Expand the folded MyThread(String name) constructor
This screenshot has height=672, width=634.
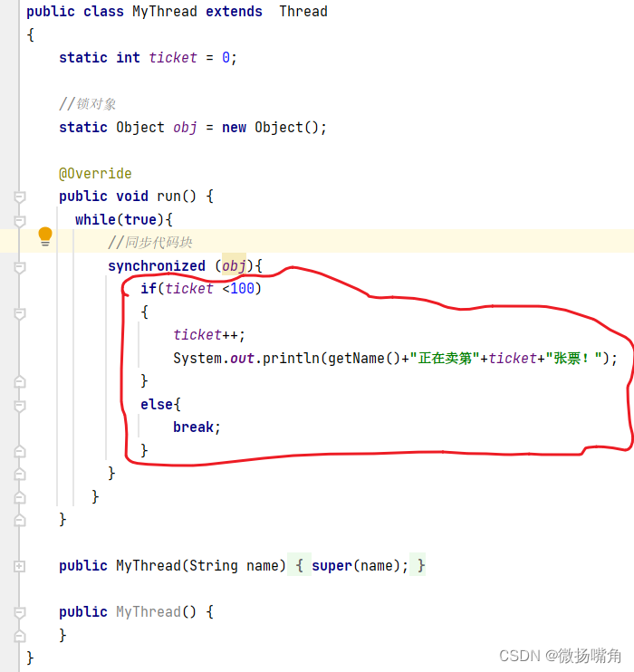pos(19,566)
